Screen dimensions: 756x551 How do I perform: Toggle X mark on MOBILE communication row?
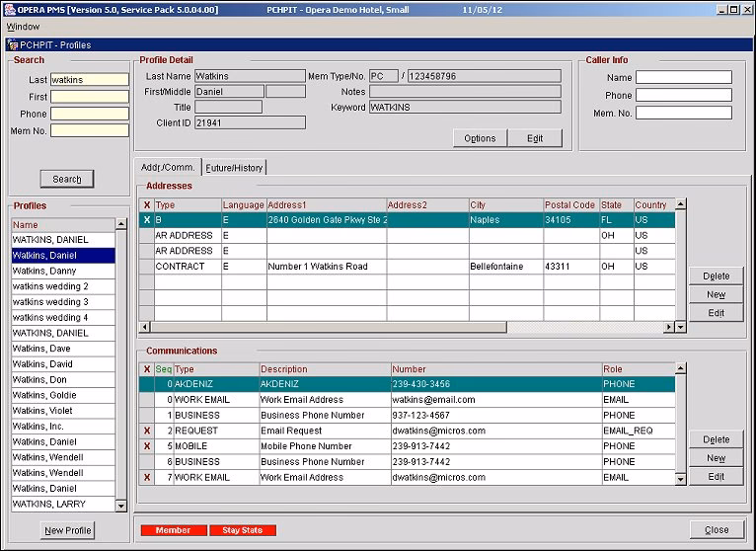point(147,446)
